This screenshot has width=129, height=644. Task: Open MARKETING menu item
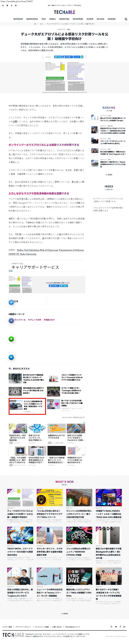point(64,19)
